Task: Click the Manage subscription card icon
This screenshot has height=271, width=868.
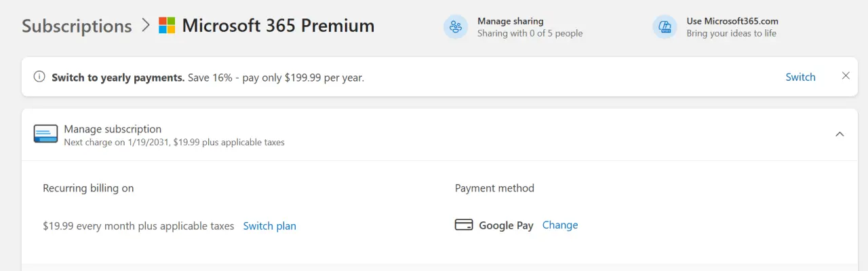Action: (45, 134)
